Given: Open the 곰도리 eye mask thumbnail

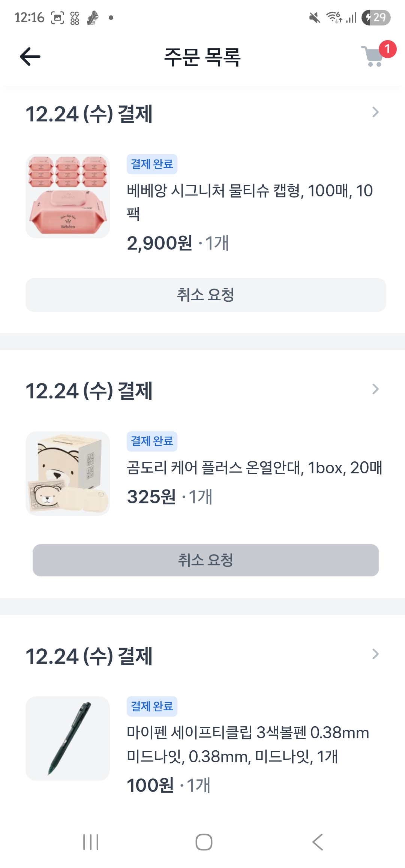Looking at the screenshot, I should pyautogui.click(x=67, y=473).
